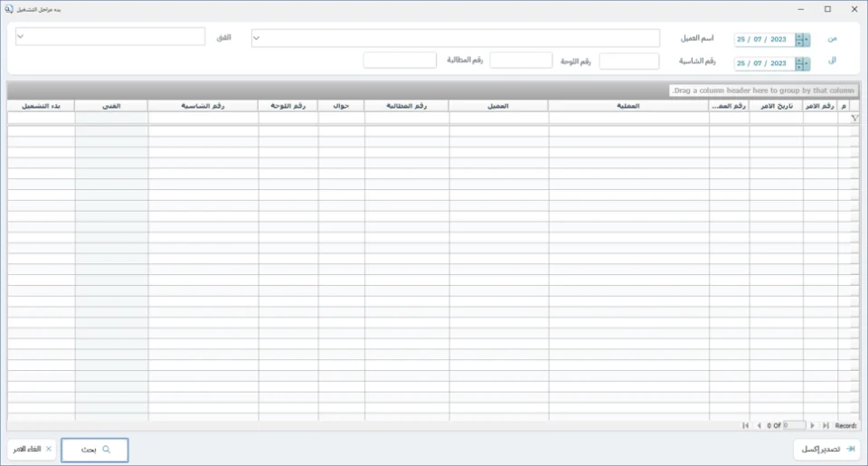This screenshot has height=466, width=868.
Task: Click the spinner arrows of الى date
Action: click(x=798, y=63)
